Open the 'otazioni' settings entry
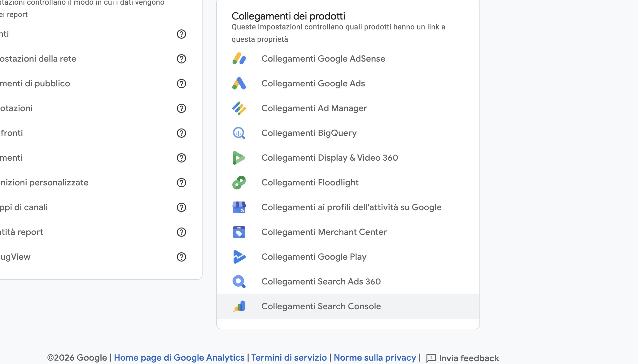 pyautogui.click(x=16, y=108)
